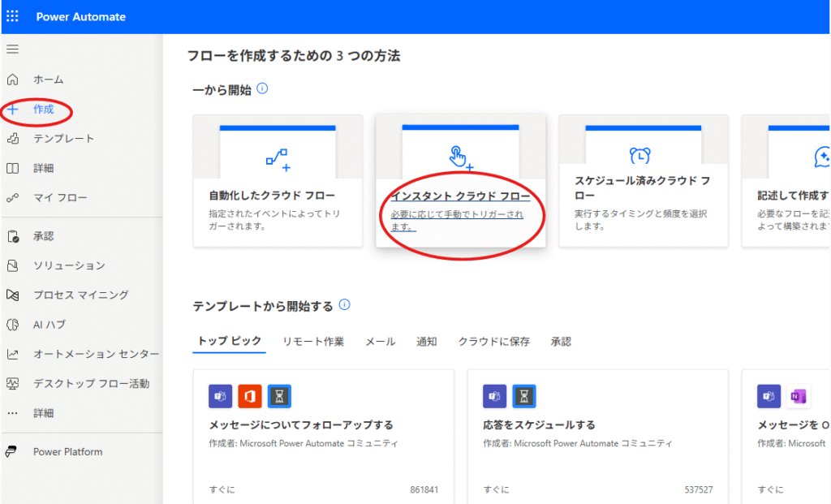Image resolution: width=831 pixels, height=504 pixels.
Task: Switch to the メール tab
Action: coord(380,342)
